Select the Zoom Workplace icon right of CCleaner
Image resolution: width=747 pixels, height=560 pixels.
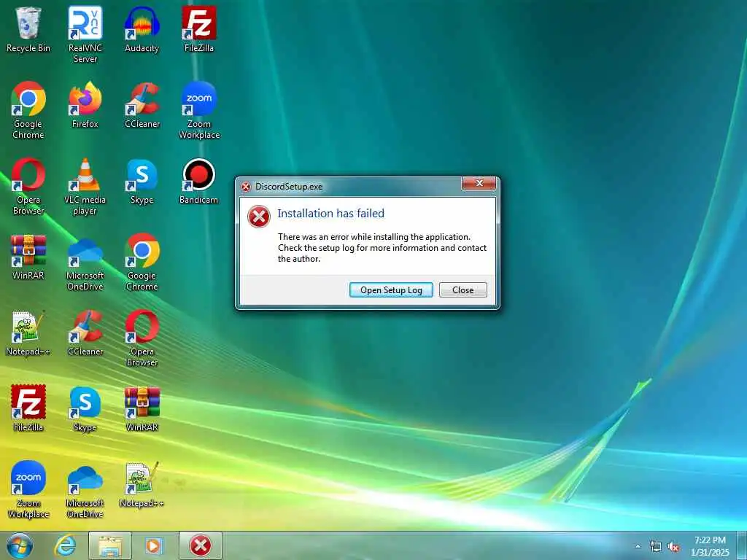pos(199,111)
